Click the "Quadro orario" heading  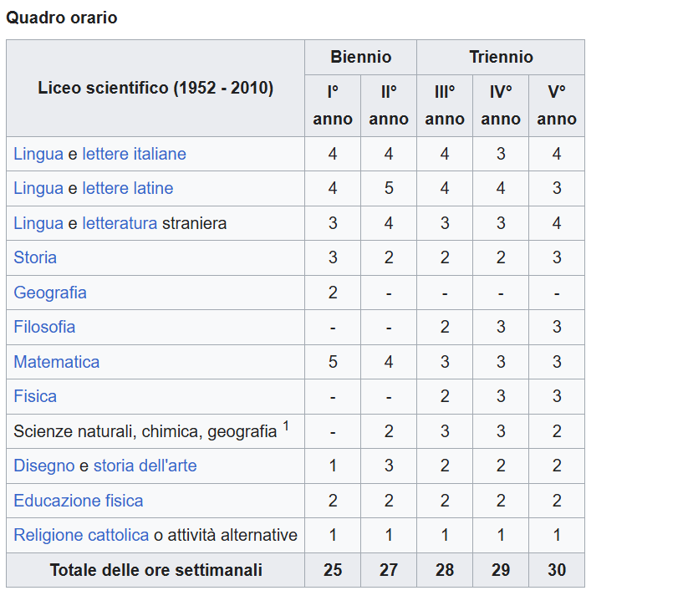[x=62, y=18]
